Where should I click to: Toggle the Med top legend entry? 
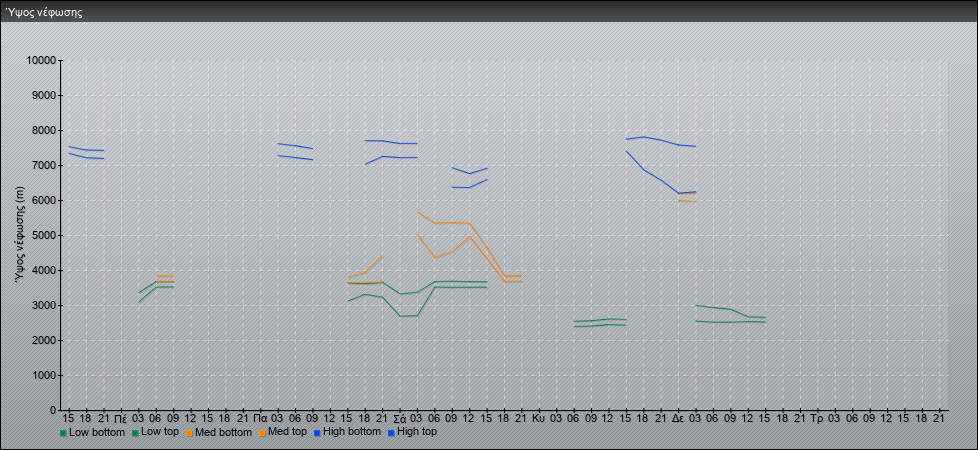(x=281, y=432)
